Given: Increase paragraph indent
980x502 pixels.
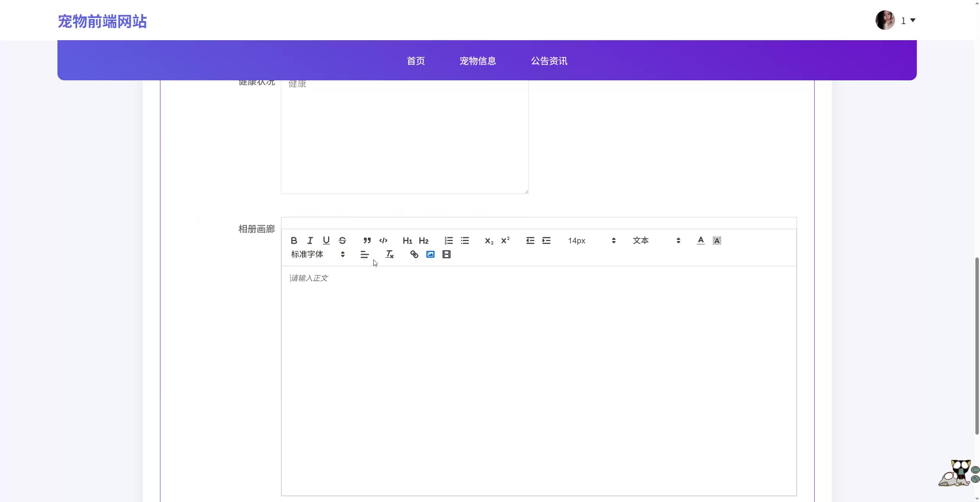Looking at the screenshot, I should (x=546, y=241).
